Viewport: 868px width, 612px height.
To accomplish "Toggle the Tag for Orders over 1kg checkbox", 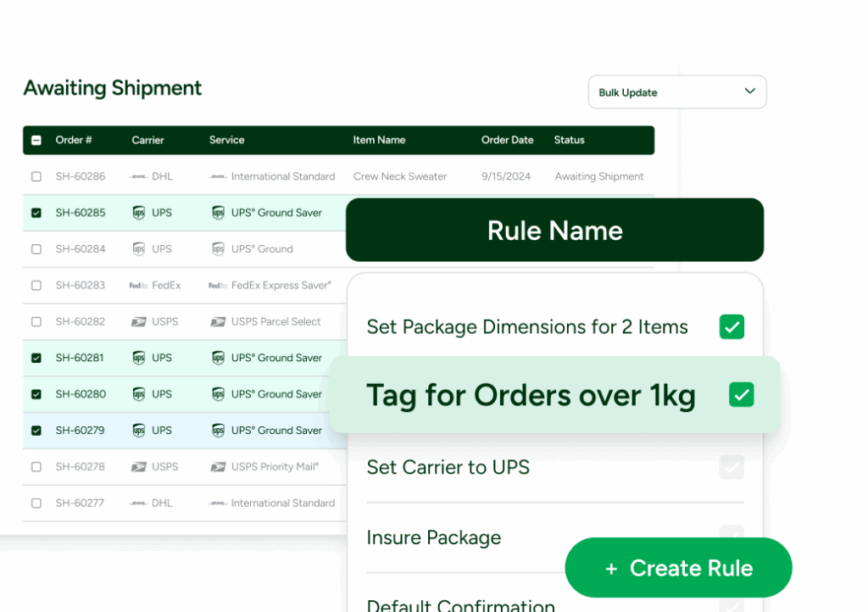I will (x=741, y=395).
